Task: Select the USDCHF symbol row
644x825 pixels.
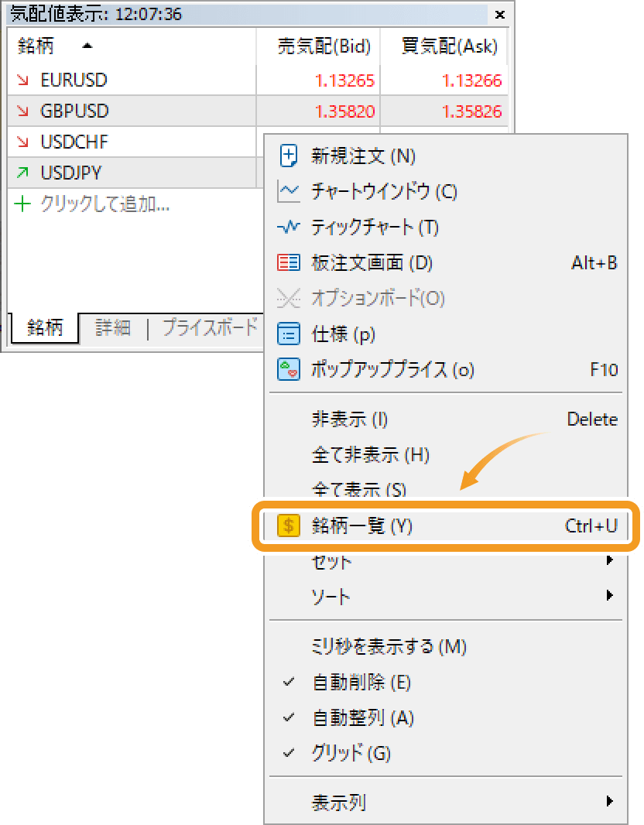Action: point(135,142)
